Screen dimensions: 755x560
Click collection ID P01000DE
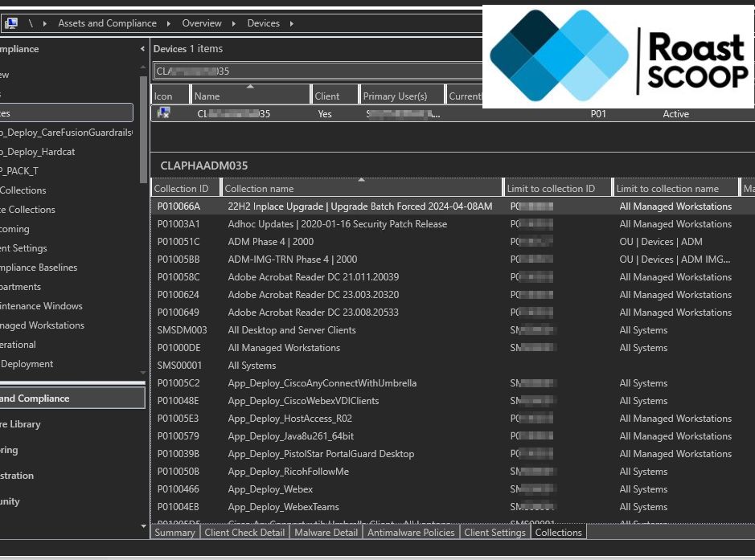coord(178,348)
